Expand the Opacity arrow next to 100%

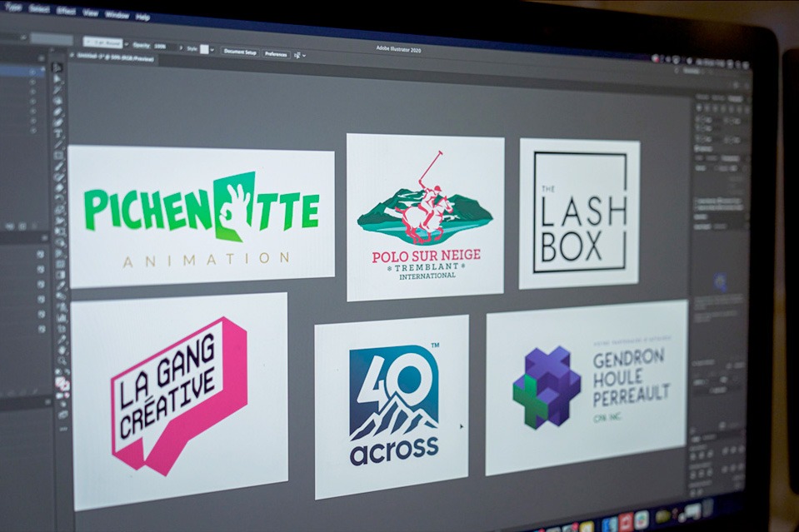[179, 47]
